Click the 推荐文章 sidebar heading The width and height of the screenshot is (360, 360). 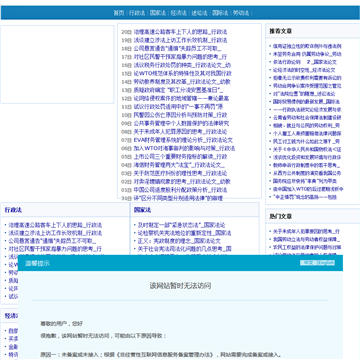281,31
